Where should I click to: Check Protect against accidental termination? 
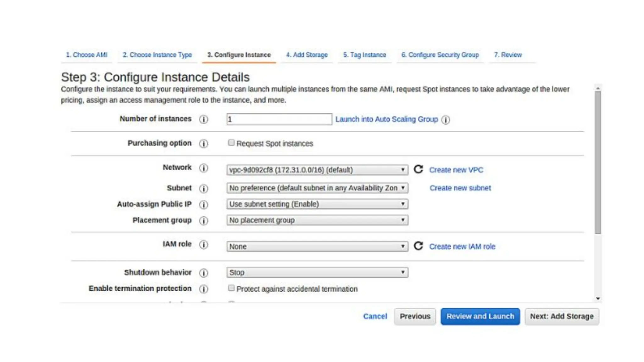231,288
